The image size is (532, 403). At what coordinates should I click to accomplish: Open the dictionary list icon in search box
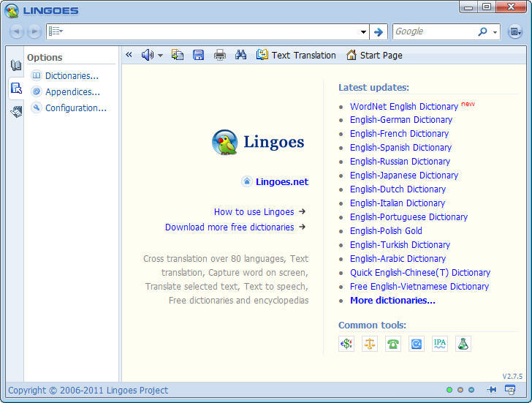56,31
